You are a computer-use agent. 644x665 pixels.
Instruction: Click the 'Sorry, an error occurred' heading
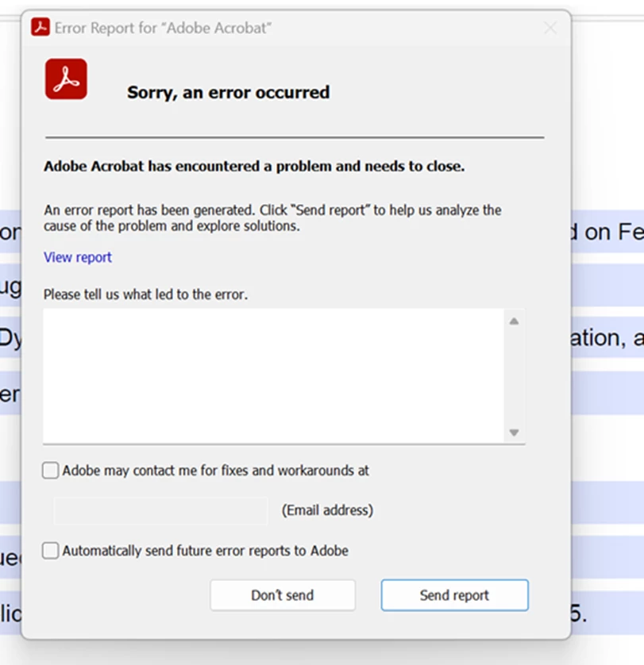229,92
